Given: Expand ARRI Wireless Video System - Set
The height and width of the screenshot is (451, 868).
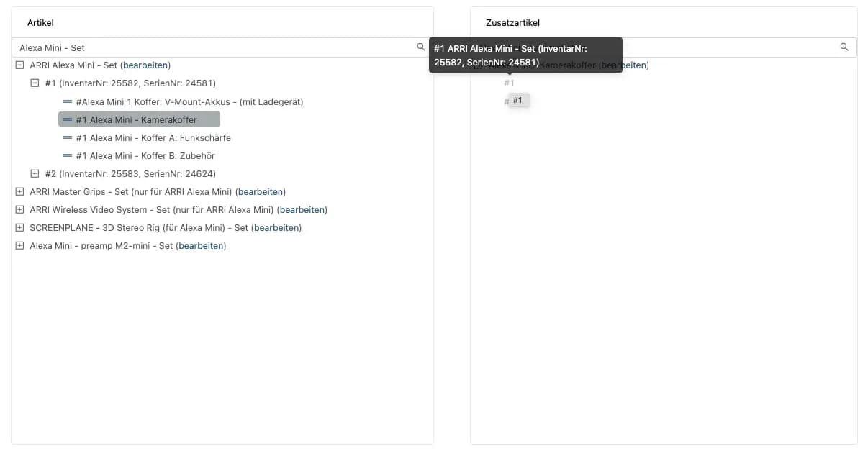Looking at the screenshot, I should pyautogui.click(x=19, y=210).
